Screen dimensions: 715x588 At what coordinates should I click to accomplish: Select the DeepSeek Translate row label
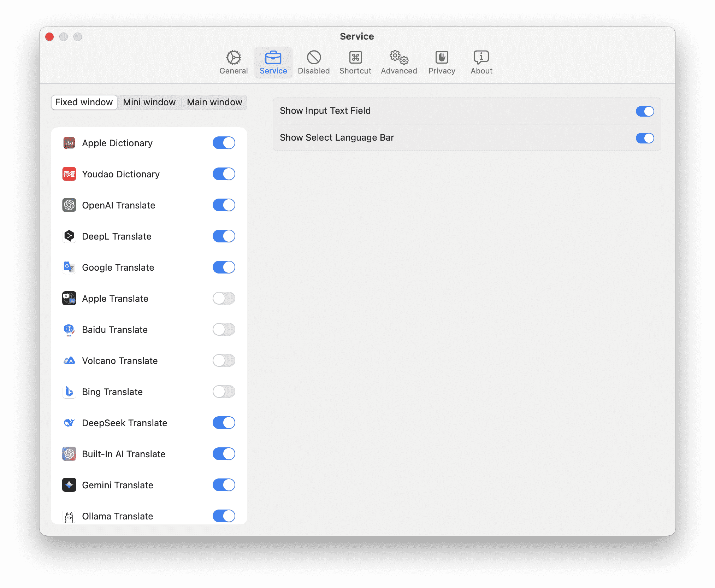click(x=124, y=423)
